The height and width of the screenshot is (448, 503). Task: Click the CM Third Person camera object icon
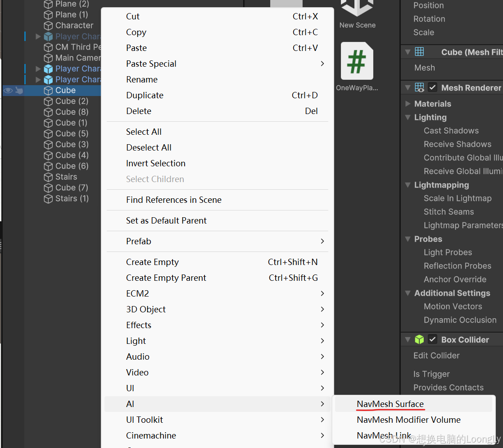click(48, 47)
